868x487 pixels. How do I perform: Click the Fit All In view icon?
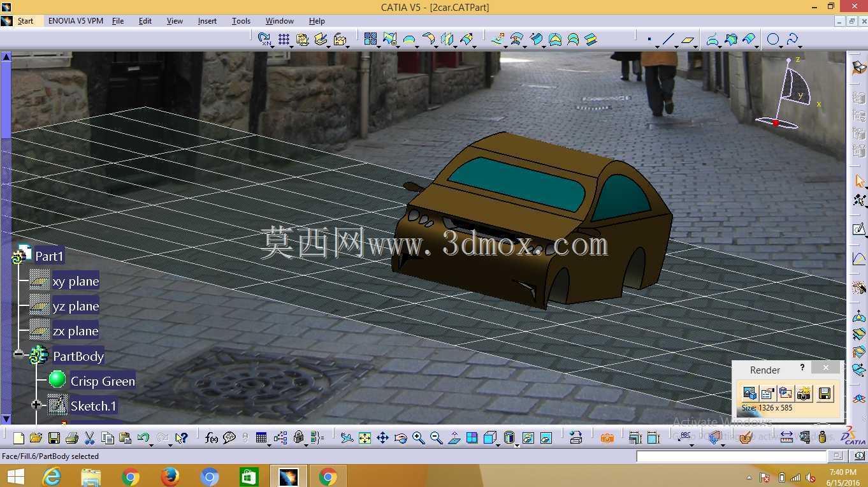tap(365, 438)
